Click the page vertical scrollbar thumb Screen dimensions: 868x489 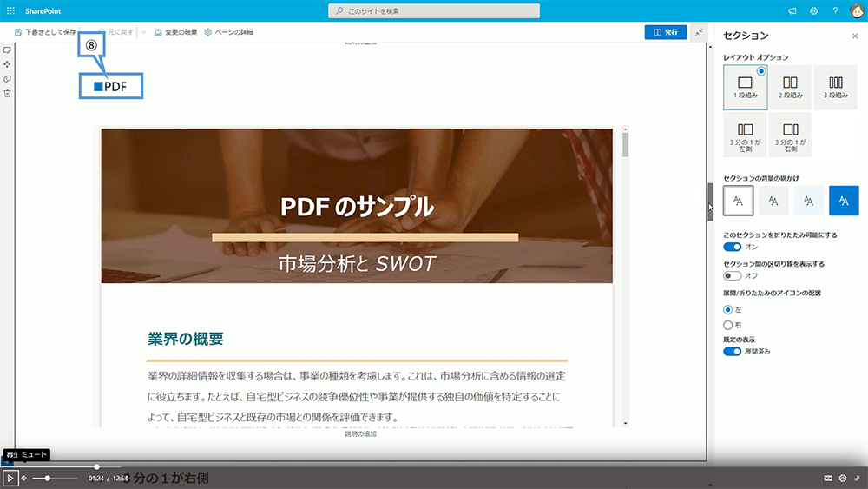pyautogui.click(x=710, y=202)
